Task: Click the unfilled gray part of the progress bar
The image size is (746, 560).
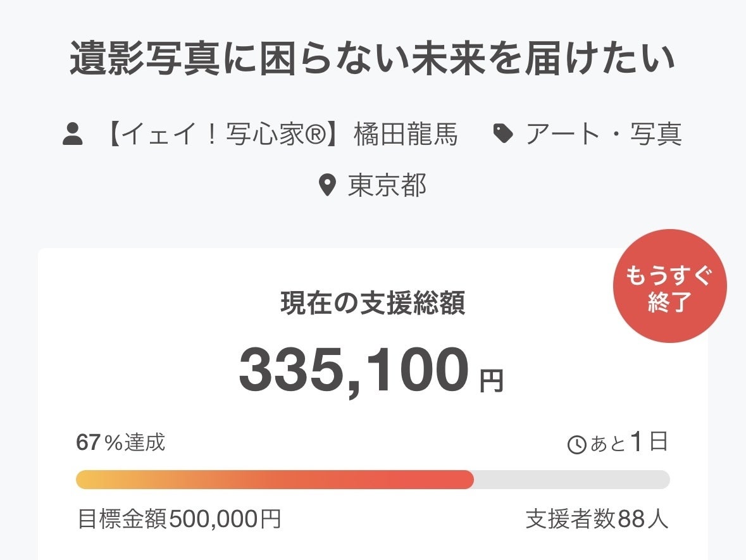Action: [x=571, y=480]
